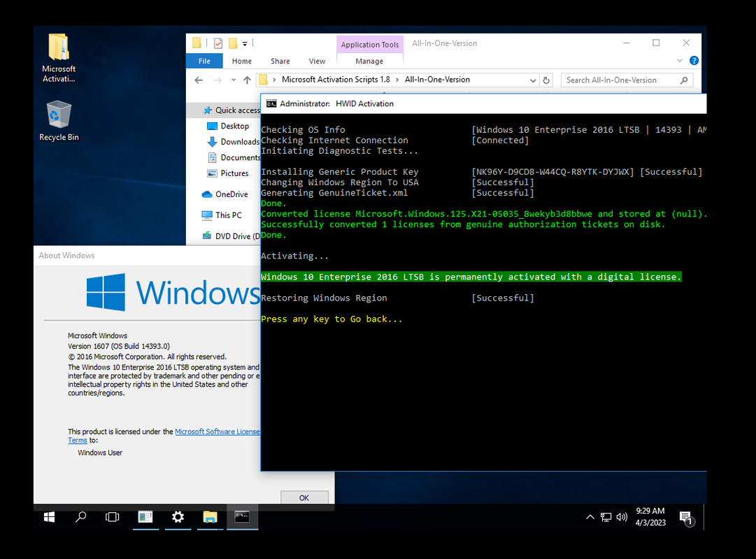This screenshot has height=559, width=756.
Task: Go back with the Explorer back arrow
Action: click(x=199, y=80)
